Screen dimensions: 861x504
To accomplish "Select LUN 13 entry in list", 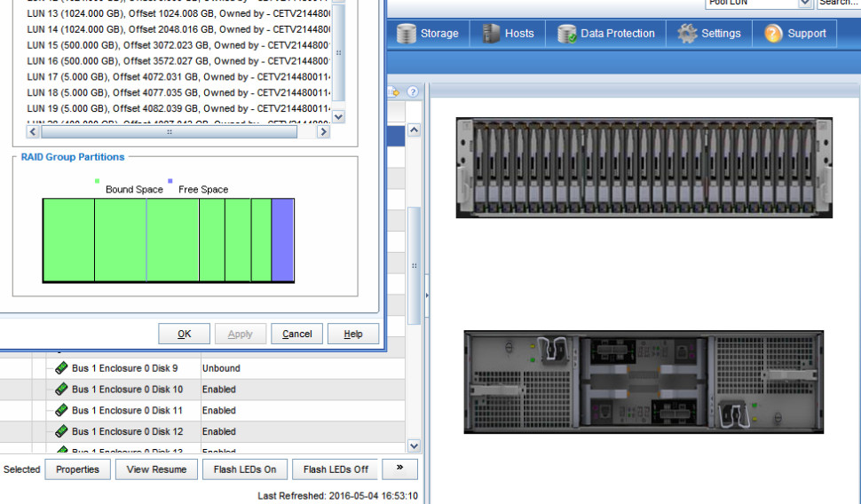I will pos(178,13).
